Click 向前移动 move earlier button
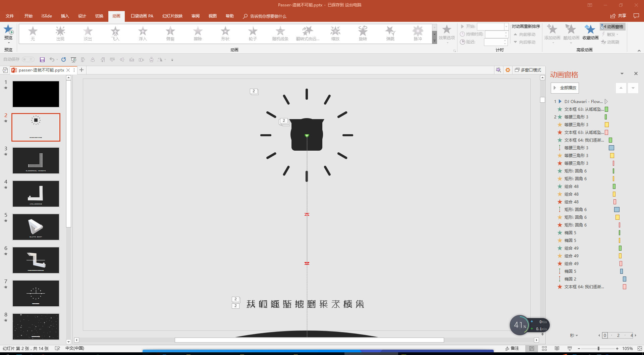The width and height of the screenshot is (644, 355). click(x=525, y=34)
